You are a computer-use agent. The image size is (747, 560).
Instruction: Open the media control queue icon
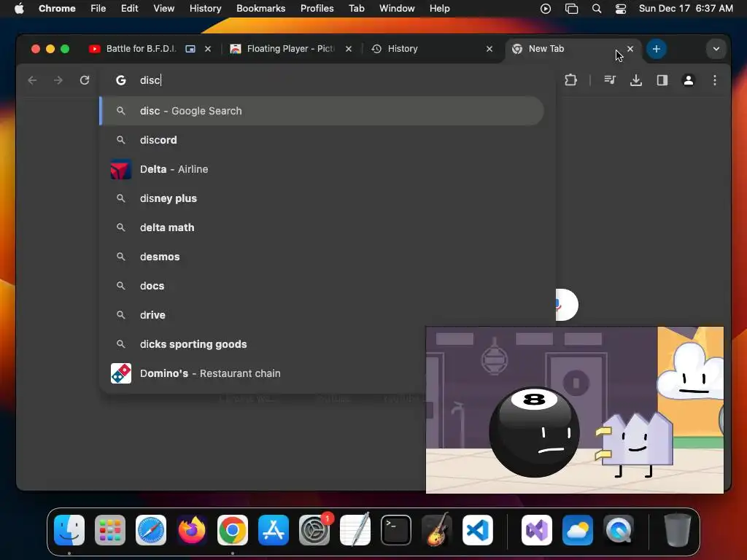point(610,80)
